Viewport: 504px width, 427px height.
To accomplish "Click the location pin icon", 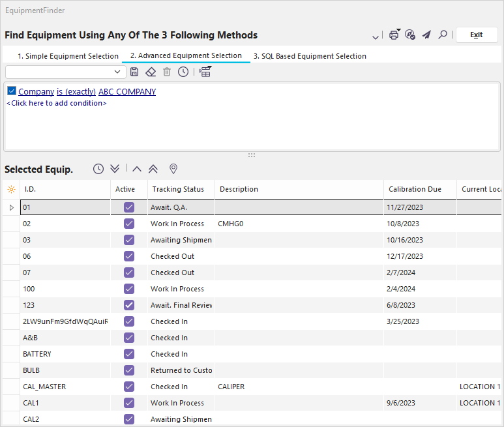I will point(173,169).
